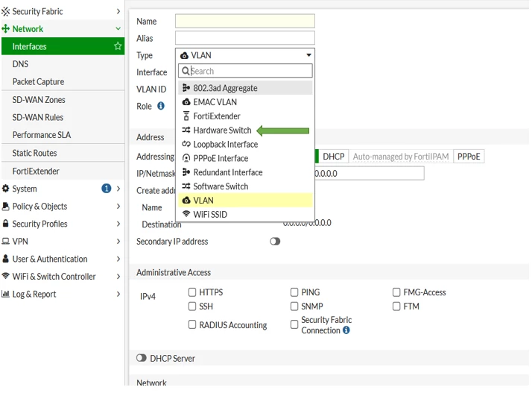Click the Security Fabric icon in sidebar

tap(5, 11)
